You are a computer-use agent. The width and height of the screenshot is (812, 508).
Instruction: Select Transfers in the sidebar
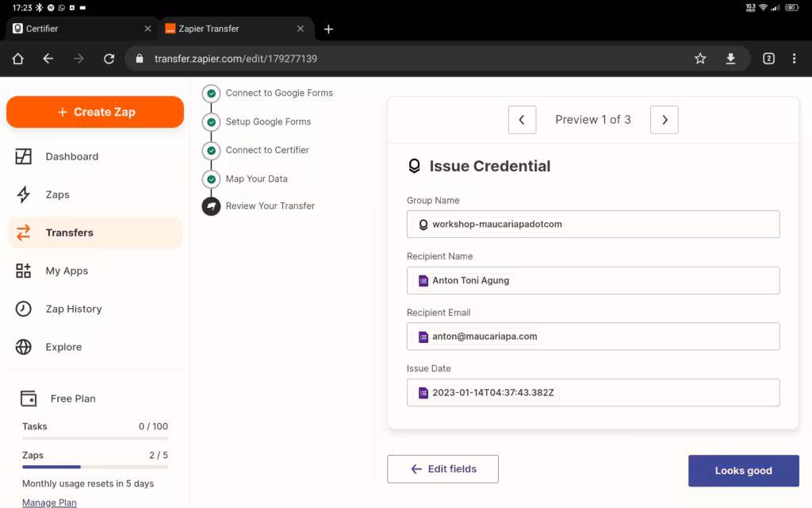(95, 233)
